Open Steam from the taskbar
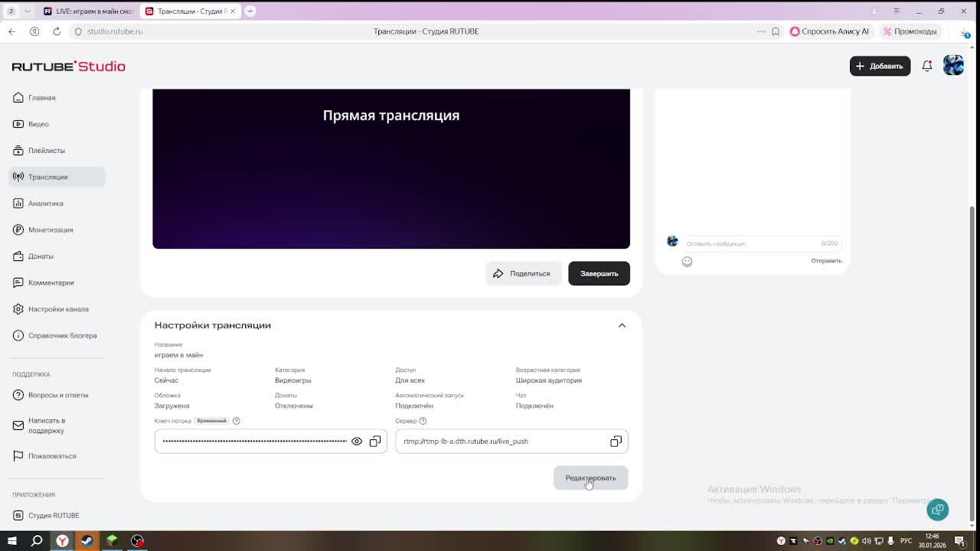This screenshot has width=980, height=551. click(87, 541)
